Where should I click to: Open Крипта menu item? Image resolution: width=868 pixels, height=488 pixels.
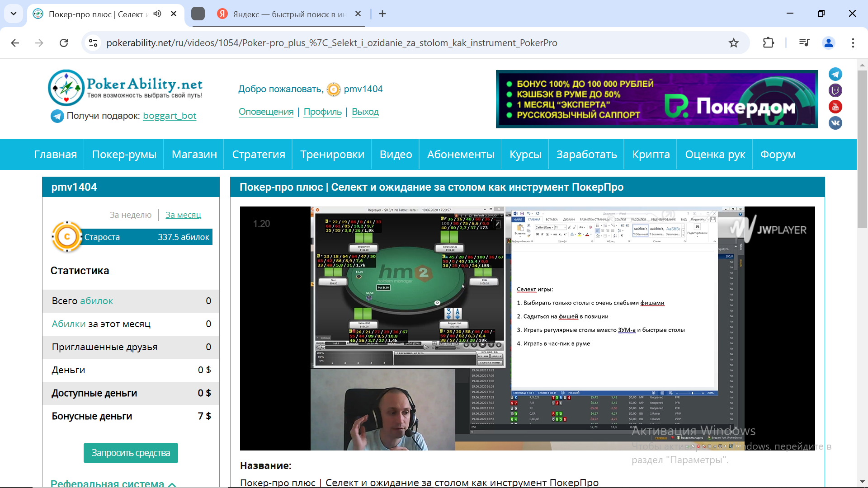(651, 155)
